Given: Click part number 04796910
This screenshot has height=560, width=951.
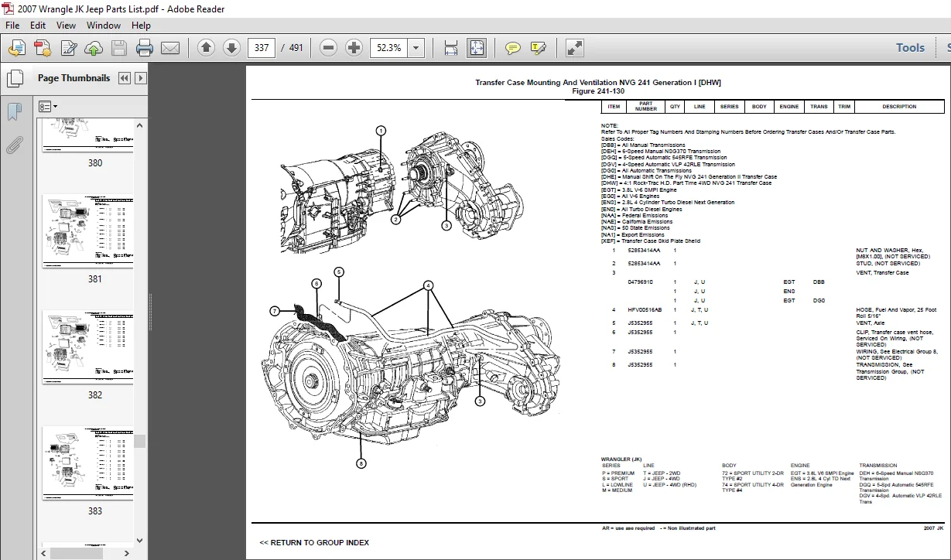Looking at the screenshot, I should [x=640, y=282].
